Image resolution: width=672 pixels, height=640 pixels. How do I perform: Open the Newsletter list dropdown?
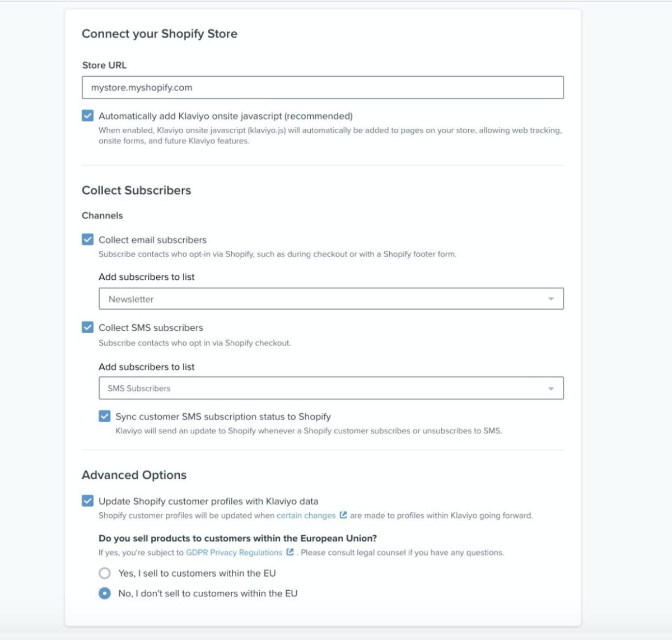332,298
